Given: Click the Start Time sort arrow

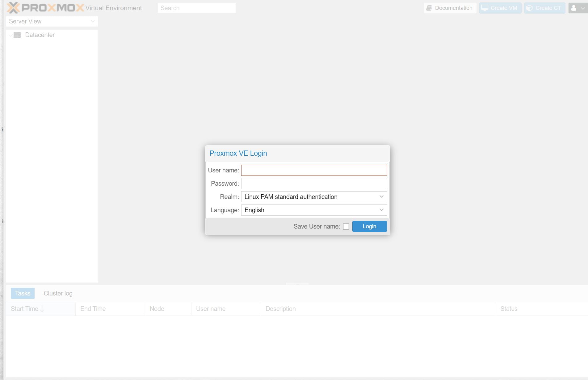Looking at the screenshot, I should click(x=42, y=309).
